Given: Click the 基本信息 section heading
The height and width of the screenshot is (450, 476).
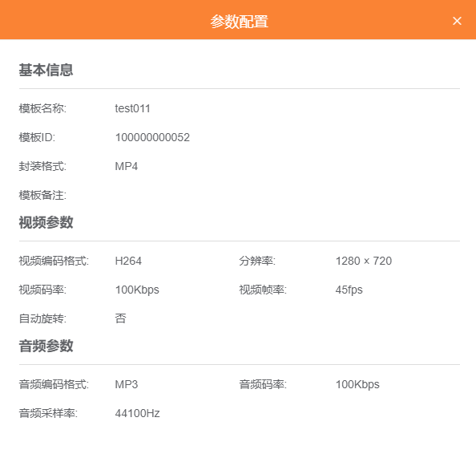Looking at the screenshot, I should point(46,70).
